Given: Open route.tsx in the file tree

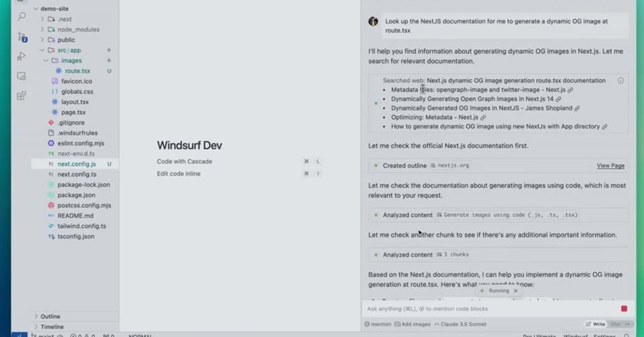Looking at the screenshot, I should tap(77, 71).
